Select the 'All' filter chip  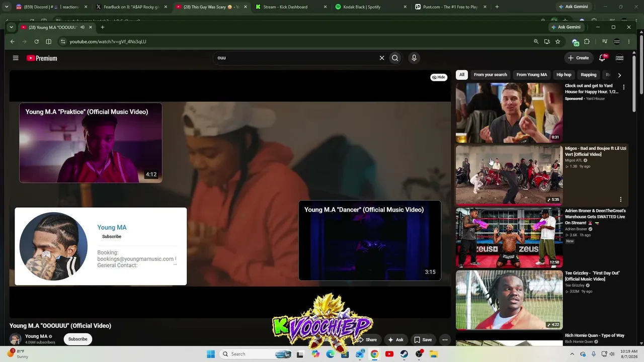click(x=462, y=75)
